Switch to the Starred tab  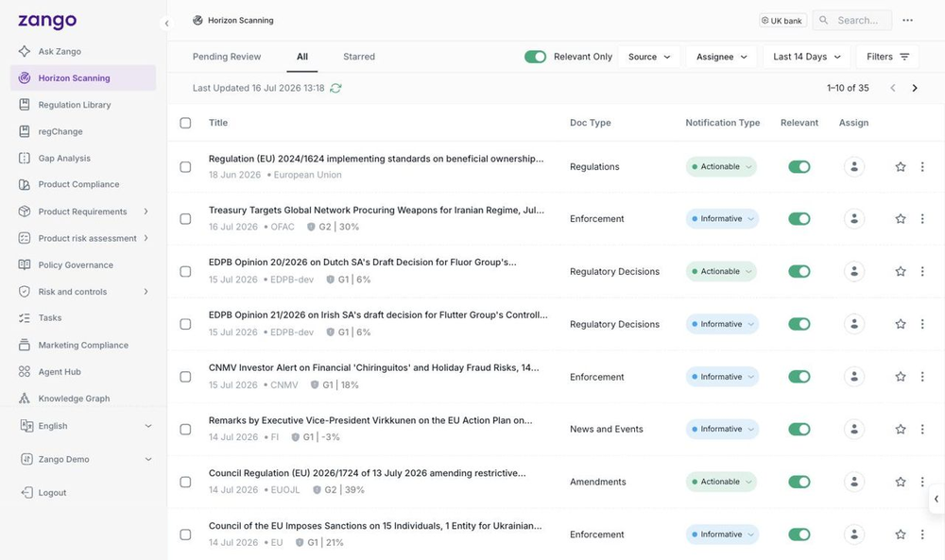click(x=359, y=57)
